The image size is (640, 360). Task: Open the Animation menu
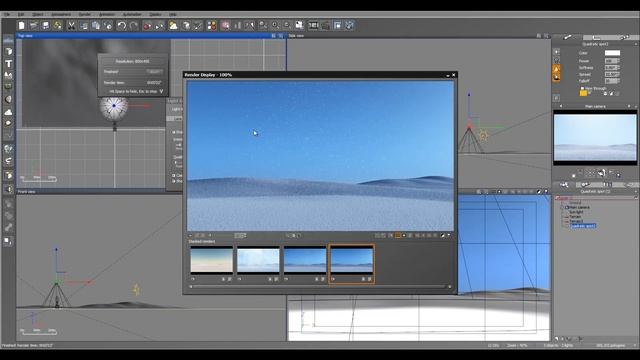pyautogui.click(x=107, y=14)
